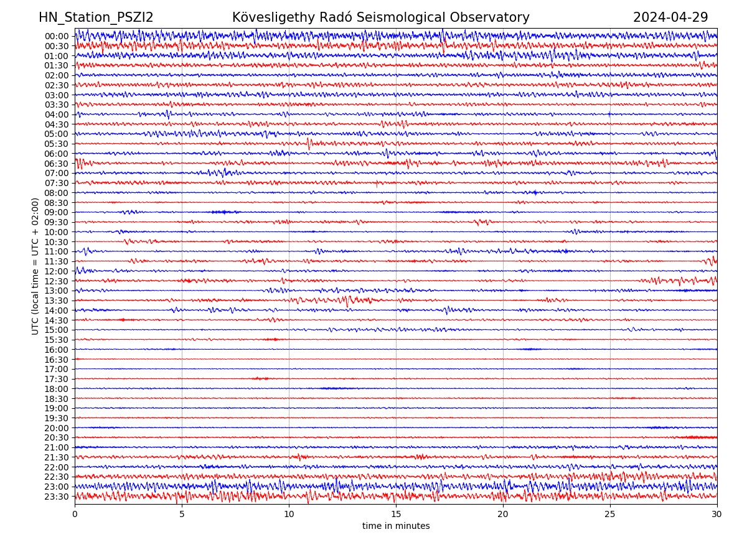Click the 'time in minutes' axis label
The width and height of the screenshot is (747, 560).
[x=396, y=526]
